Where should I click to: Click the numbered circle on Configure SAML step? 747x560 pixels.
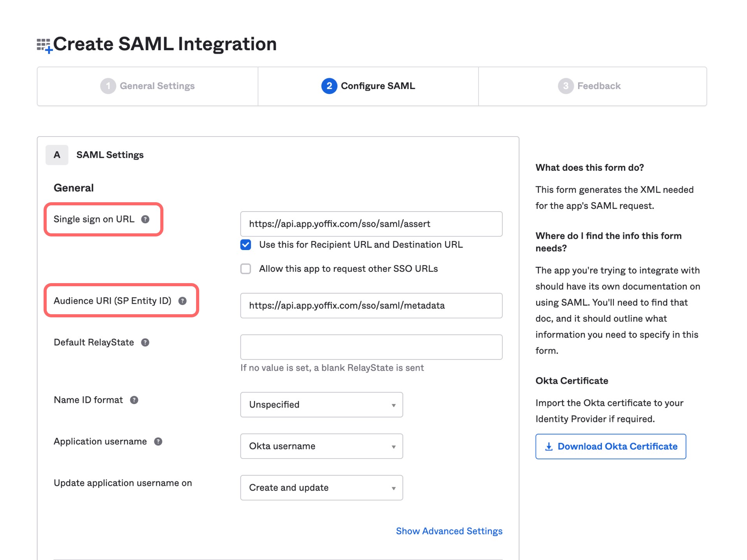(x=329, y=86)
